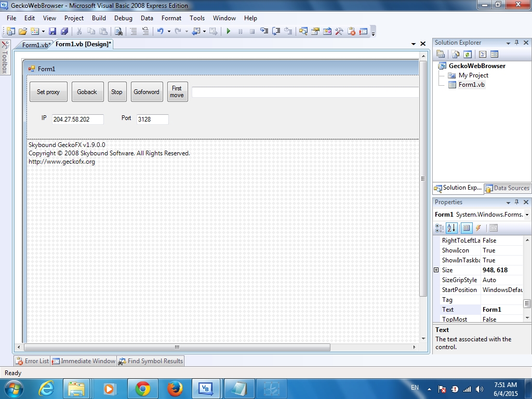532x399 pixels.
Task: Click the Step Out toolbar icon
Action: click(x=288, y=31)
